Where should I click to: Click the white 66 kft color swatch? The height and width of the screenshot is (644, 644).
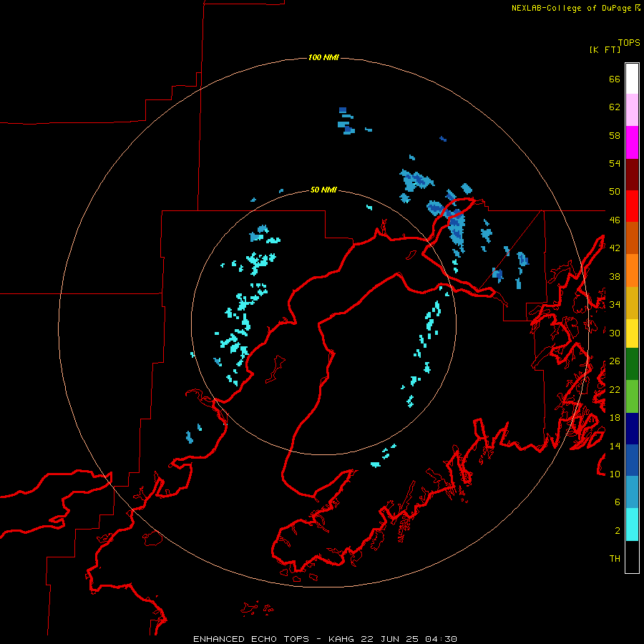pyautogui.click(x=632, y=79)
